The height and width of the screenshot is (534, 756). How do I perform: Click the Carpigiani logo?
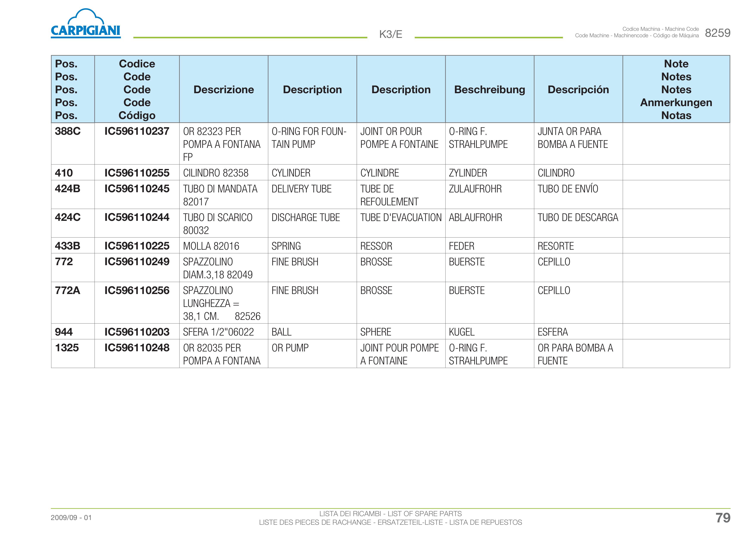click(86, 23)
